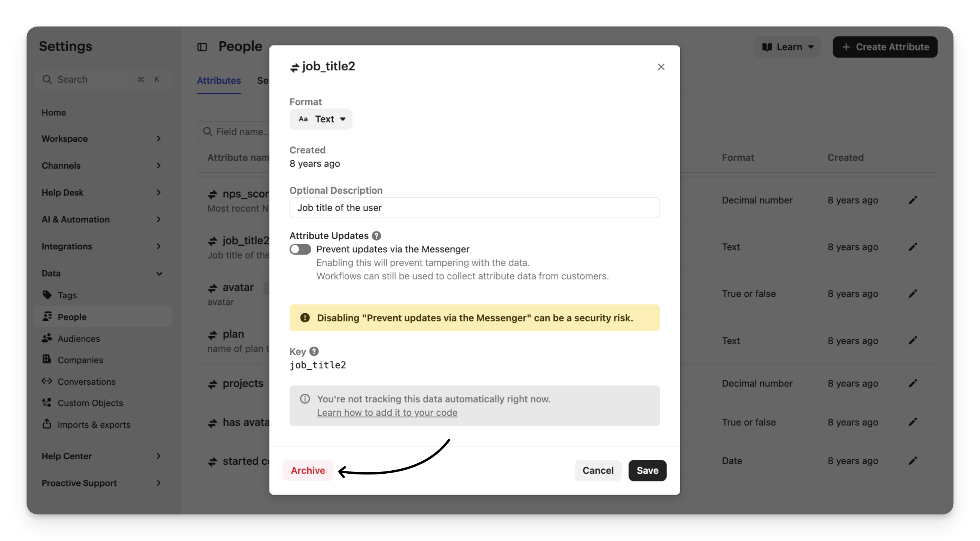
Task: Close the job_title2 dialog with X
Action: (x=661, y=67)
